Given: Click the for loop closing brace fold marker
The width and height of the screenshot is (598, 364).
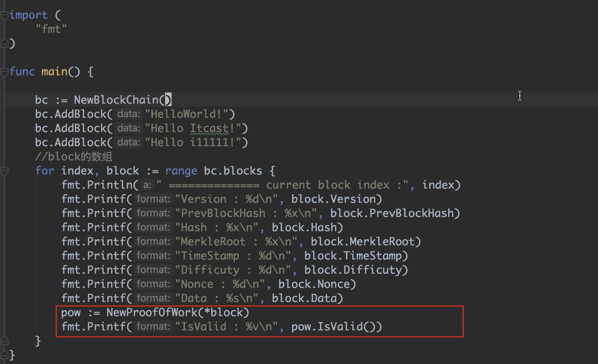Looking at the screenshot, I should pos(4,340).
